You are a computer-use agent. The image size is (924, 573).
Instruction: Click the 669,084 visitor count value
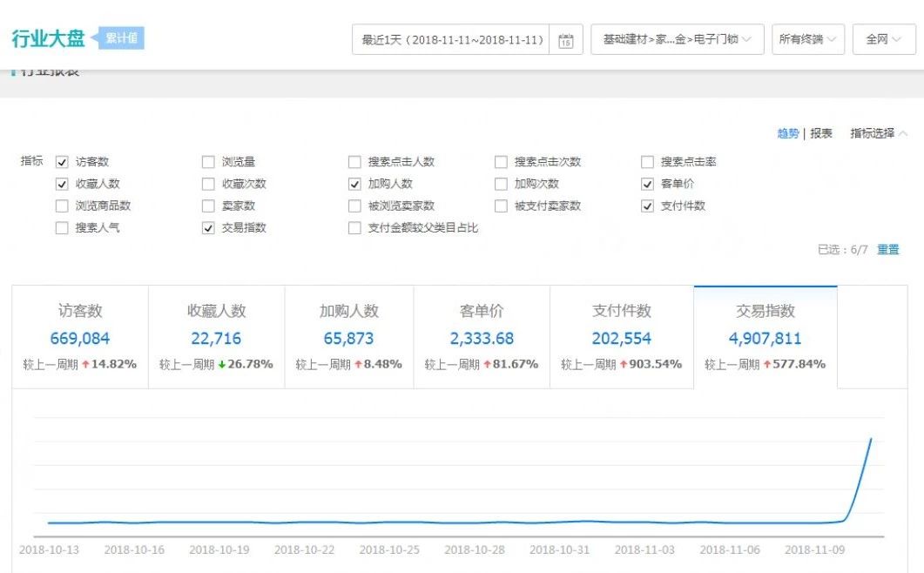pyautogui.click(x=79, y=339)
